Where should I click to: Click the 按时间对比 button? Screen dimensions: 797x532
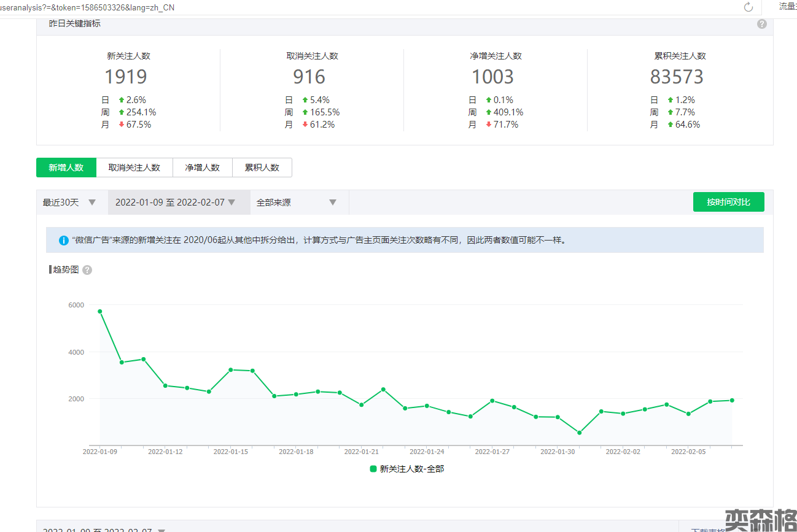pos(728,202)
